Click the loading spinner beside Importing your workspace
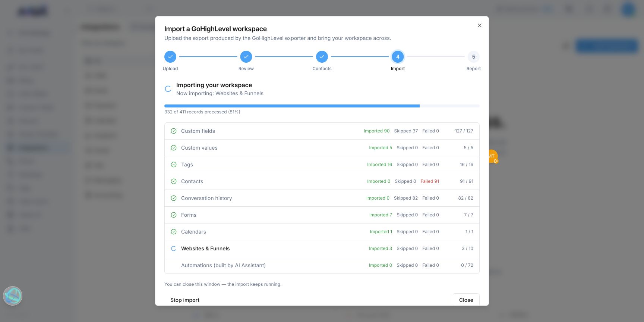This screenshot has width=644, height=322. tap(168, 89)
